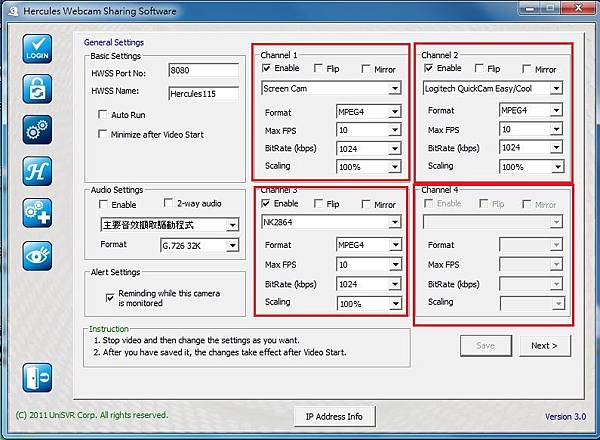Screen dimensions: 600x440
Task: Click the LOGIN checkmark icon in the sidebar
Action: click(x=37, y=49)
